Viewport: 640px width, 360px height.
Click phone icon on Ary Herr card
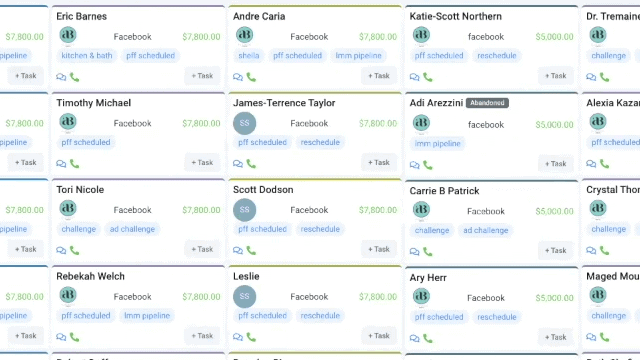tap(428, 338)
